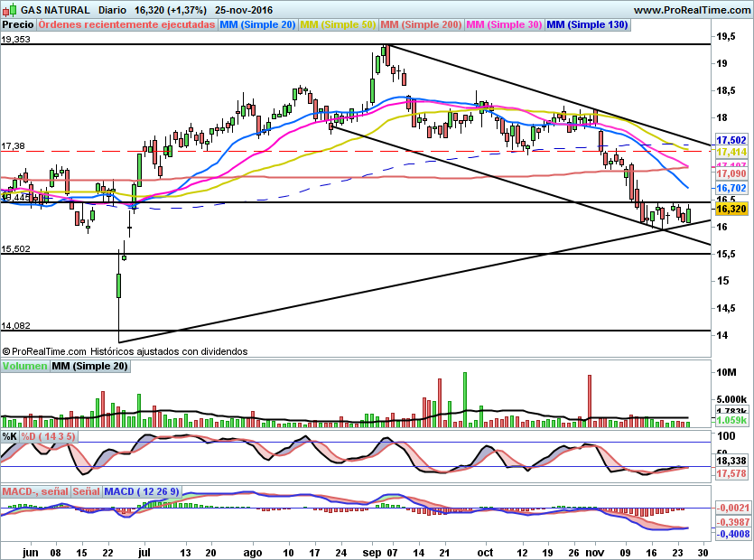Click the MACD (12 26 9) label
The width and height of the screenshot is (754, 560).
coord(144,491)
